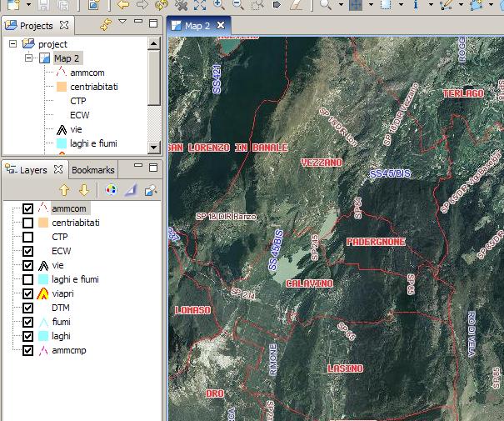Click the viapri layer symbol icon
This screenshot has width=504, height=421.
[42, 293]
